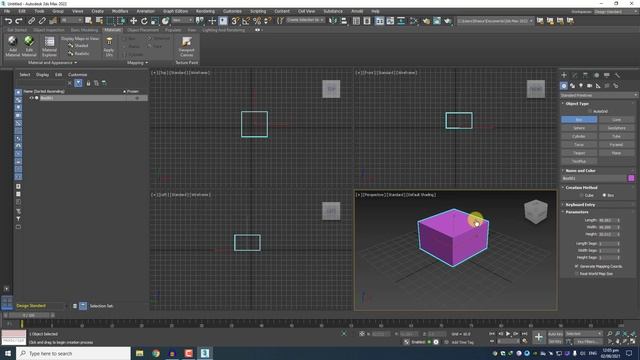Select the Lights category icon

581,86
